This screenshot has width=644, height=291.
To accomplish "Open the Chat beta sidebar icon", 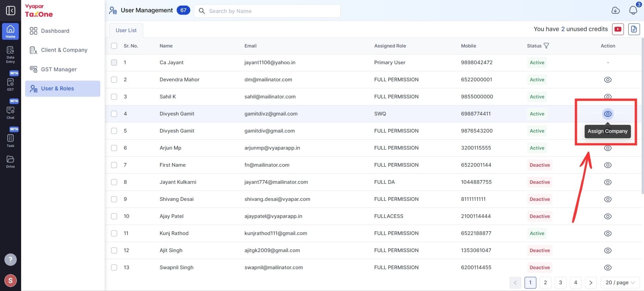I will (x=10, y=113).
